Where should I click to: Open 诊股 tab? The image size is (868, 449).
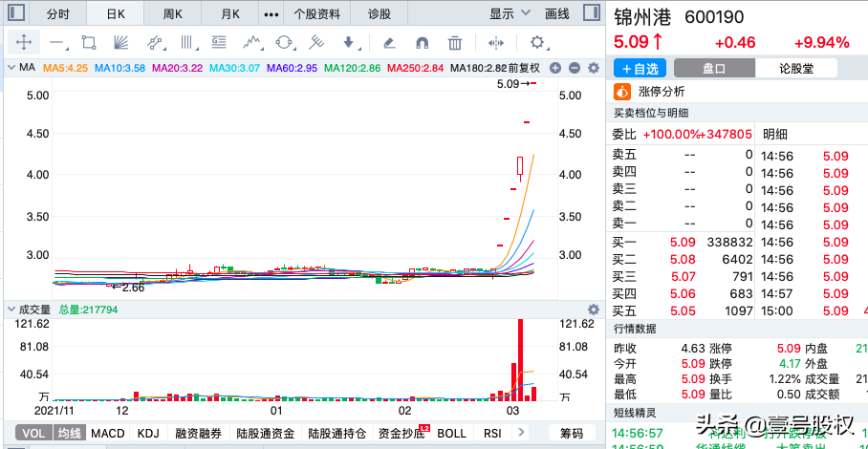click(x=380, y=13)
